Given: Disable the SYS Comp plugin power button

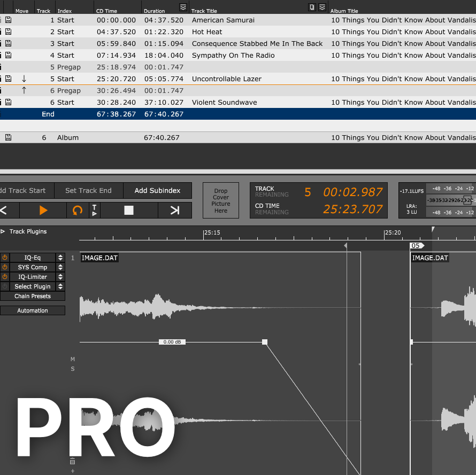Looking at the screenshot, I should click(4, 267).
